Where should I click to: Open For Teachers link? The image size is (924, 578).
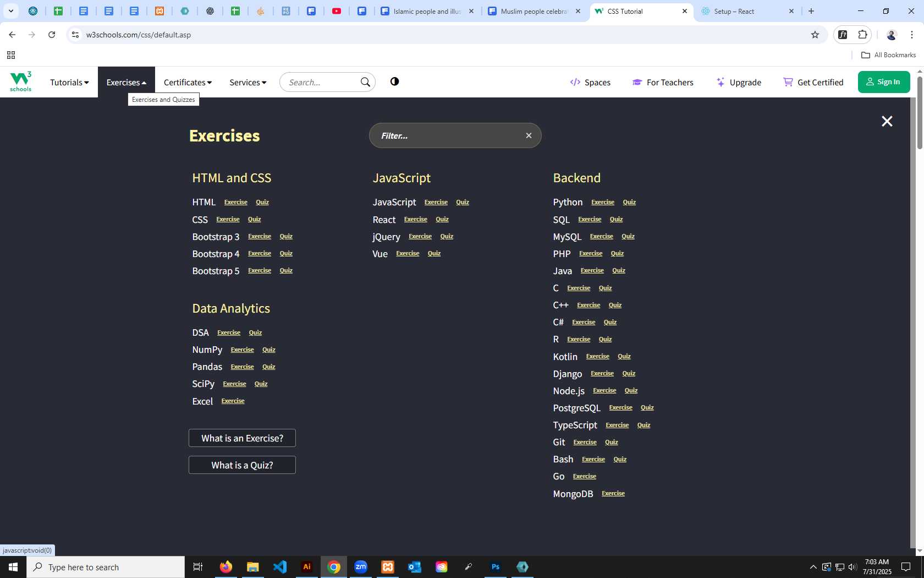663,82
